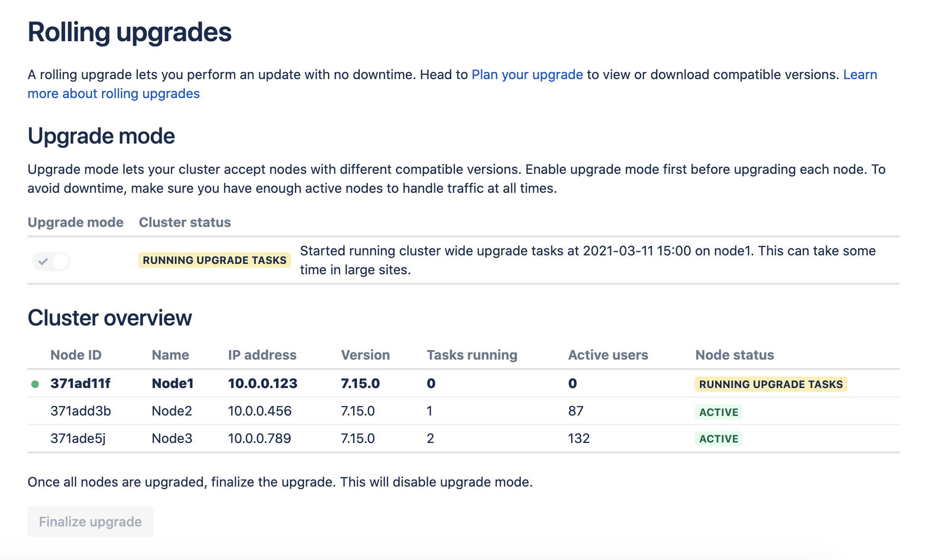The image size is (929, 560).
Task: Click the ACTIVE status badge for Node3
Action: pos(719,439)
